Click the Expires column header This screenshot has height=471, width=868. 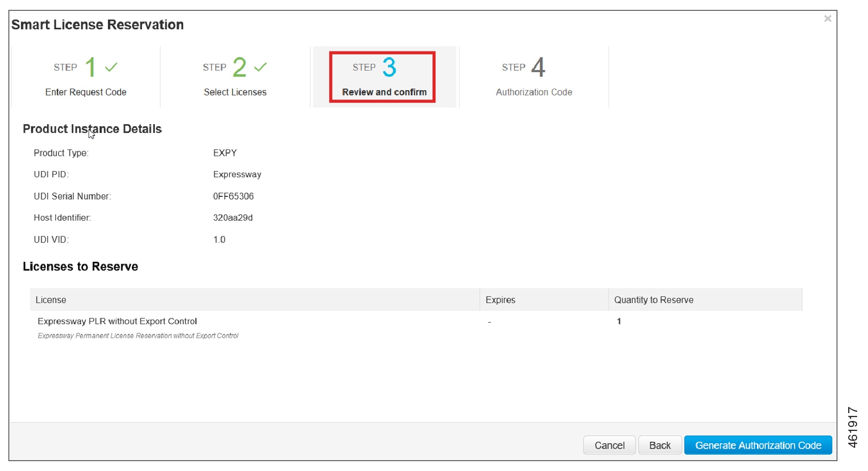[x=544, y=300]
